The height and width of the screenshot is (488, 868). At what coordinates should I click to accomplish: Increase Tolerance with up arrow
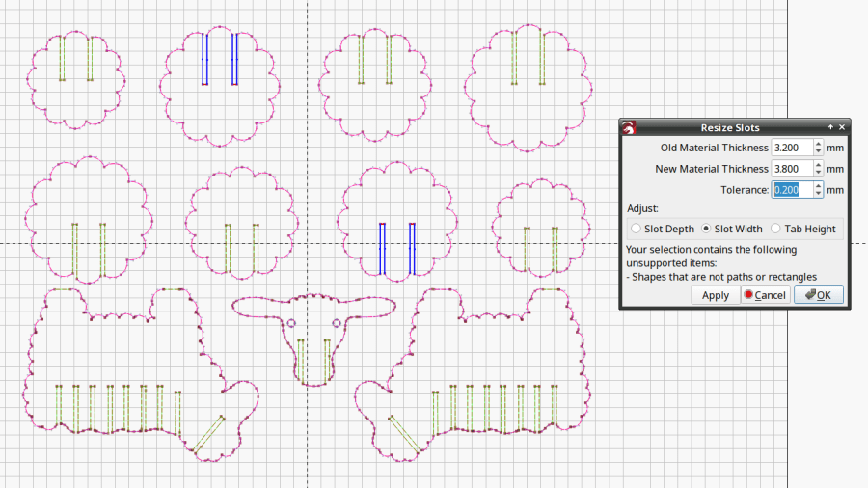point(818,185)
